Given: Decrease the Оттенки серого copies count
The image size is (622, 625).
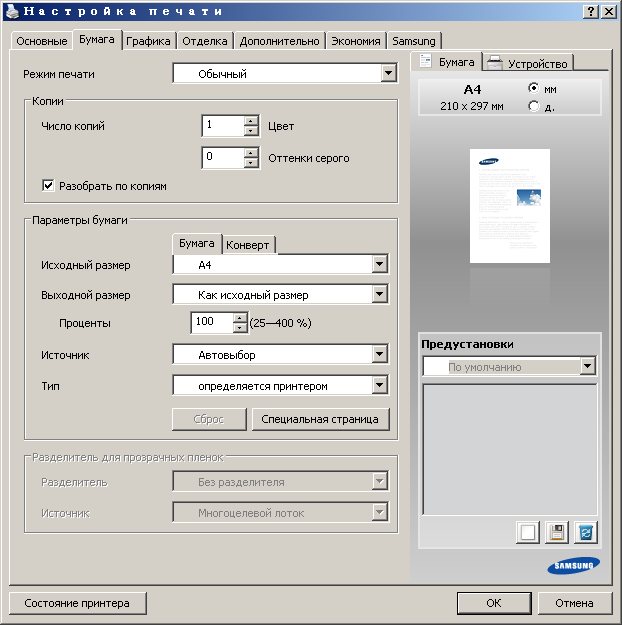Looking at the screenshot, I should point(251,163).
